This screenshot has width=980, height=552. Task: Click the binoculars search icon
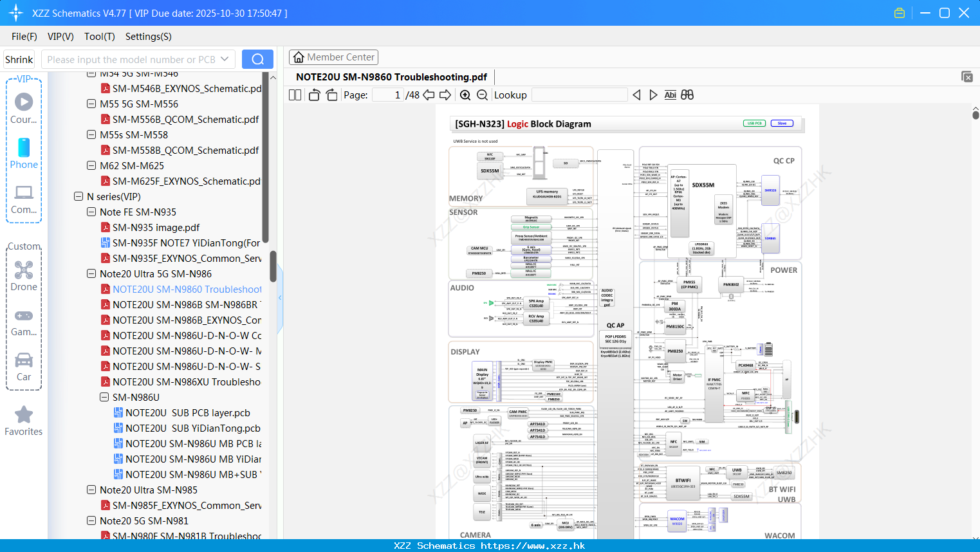click(687, 95)
